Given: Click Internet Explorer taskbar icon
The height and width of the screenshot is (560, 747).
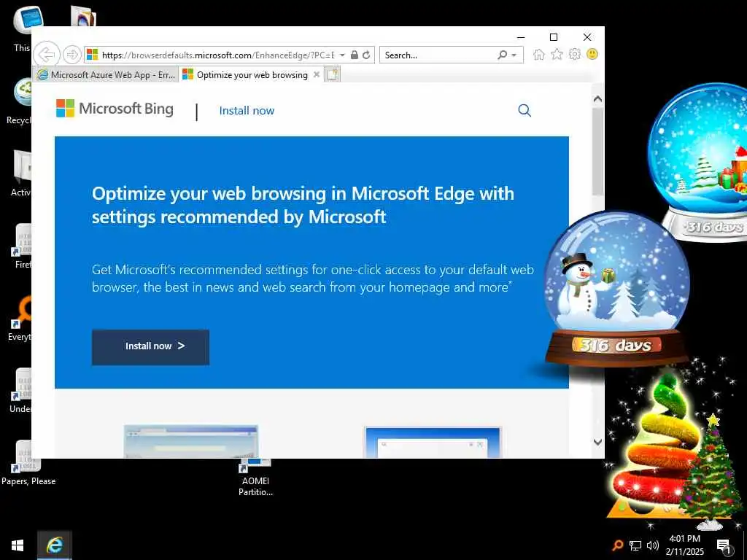Looking at the screenshot, I should [x=55, y=545].
